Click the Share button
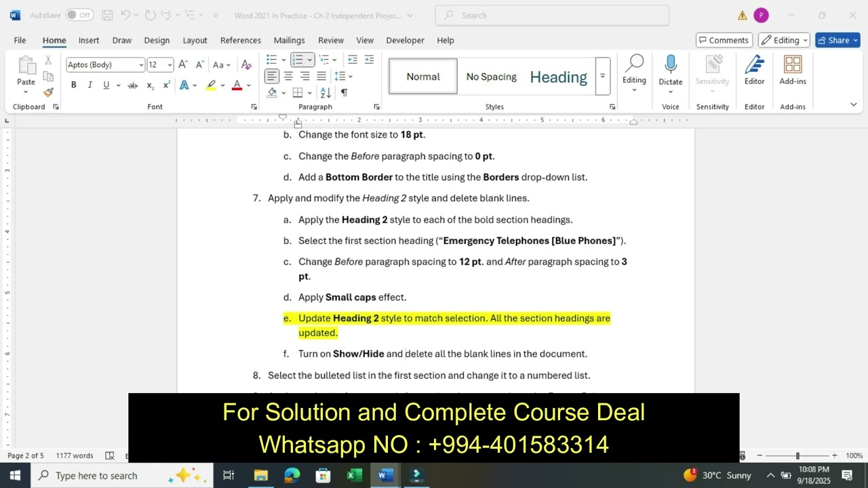 [837, 40]
